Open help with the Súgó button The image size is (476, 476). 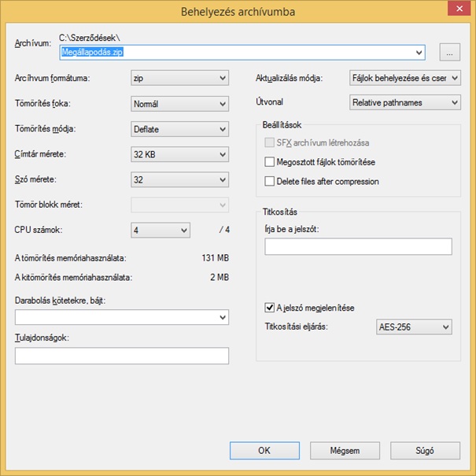pos(425,451)
